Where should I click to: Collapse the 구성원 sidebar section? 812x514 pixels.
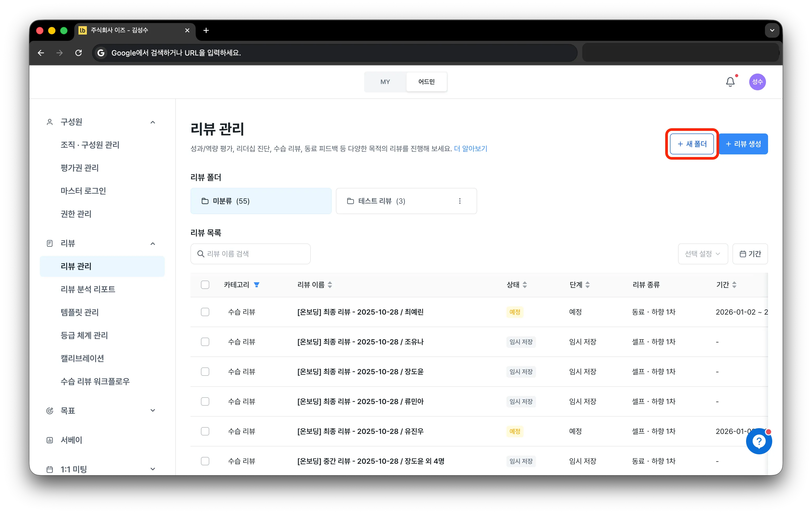153,122
